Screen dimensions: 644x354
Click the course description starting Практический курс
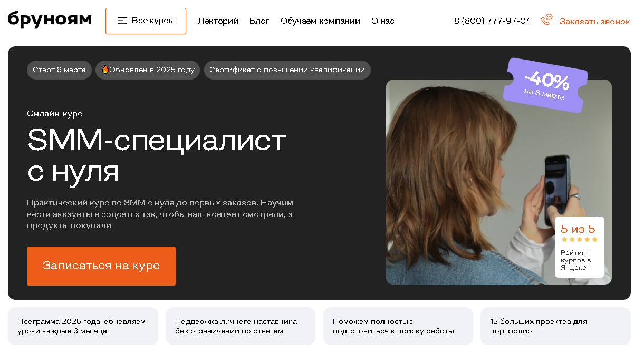(160, 214)
